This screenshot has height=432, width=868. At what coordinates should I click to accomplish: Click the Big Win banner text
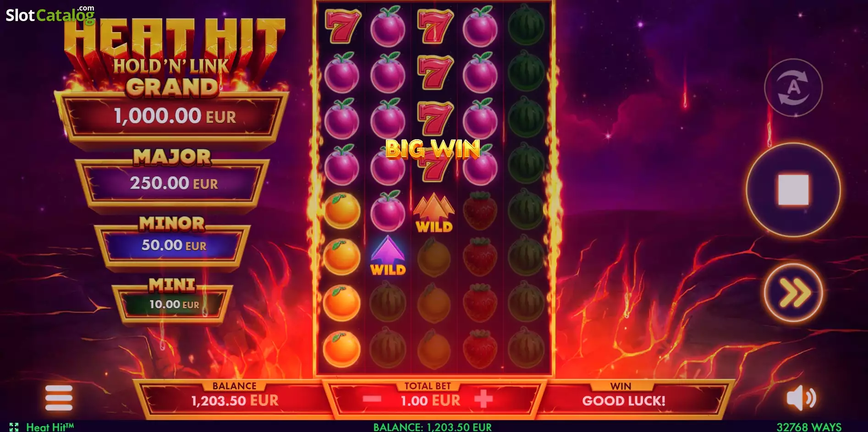point(433,149)
